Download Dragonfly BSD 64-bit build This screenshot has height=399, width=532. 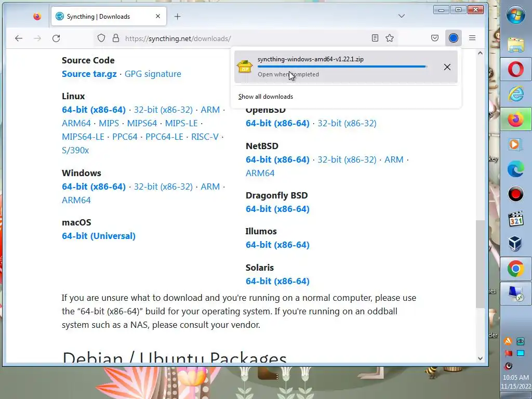[x=277, y=209]
